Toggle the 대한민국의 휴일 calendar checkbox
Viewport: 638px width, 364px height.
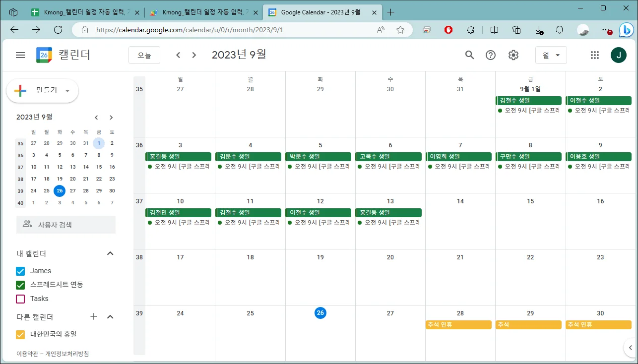[x=20, y=334]
